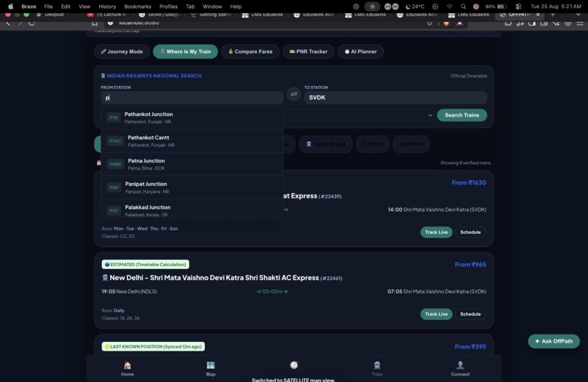The height and width of the screenshot is (382, 588).
Task: Open Home in the bottom navigation
Action: (128, 369)
